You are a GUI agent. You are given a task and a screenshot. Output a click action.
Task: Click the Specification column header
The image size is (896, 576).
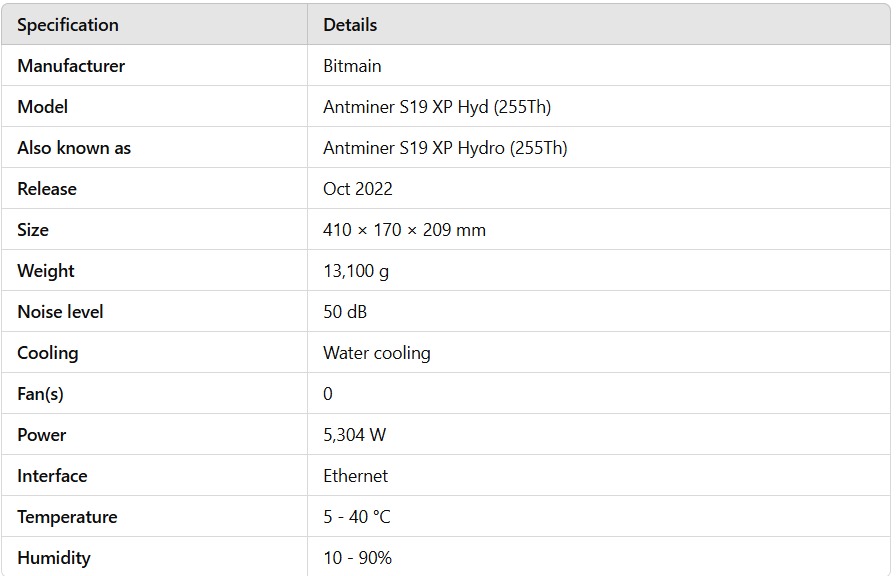point(68,25)
